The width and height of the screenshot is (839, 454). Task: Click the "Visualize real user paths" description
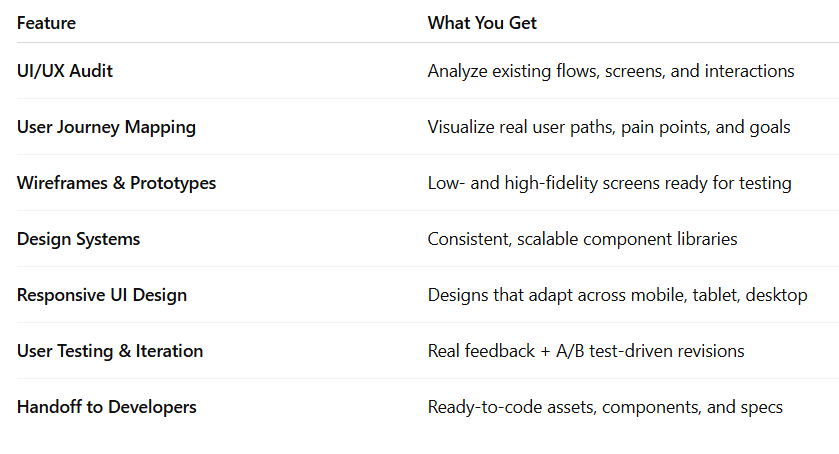(x=608, y=127)
